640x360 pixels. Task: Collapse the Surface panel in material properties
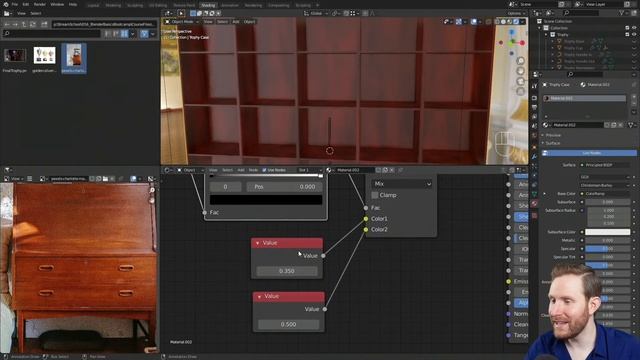click(x=553, y=143)
